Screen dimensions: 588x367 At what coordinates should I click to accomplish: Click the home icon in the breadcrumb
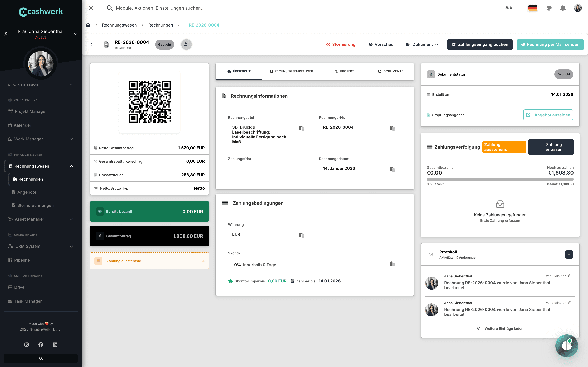point(88,25)
